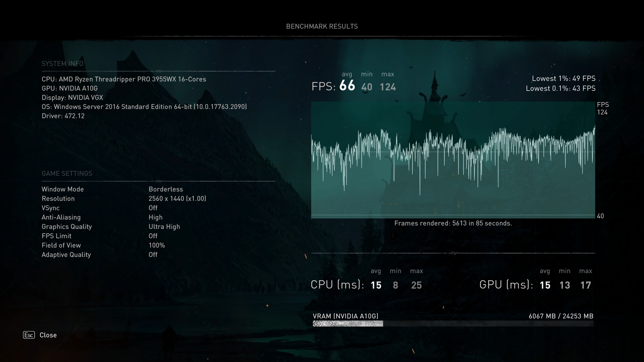This screenshot has height=362, width=644.
Task: Click the average FPS display value
Action: 347,86
